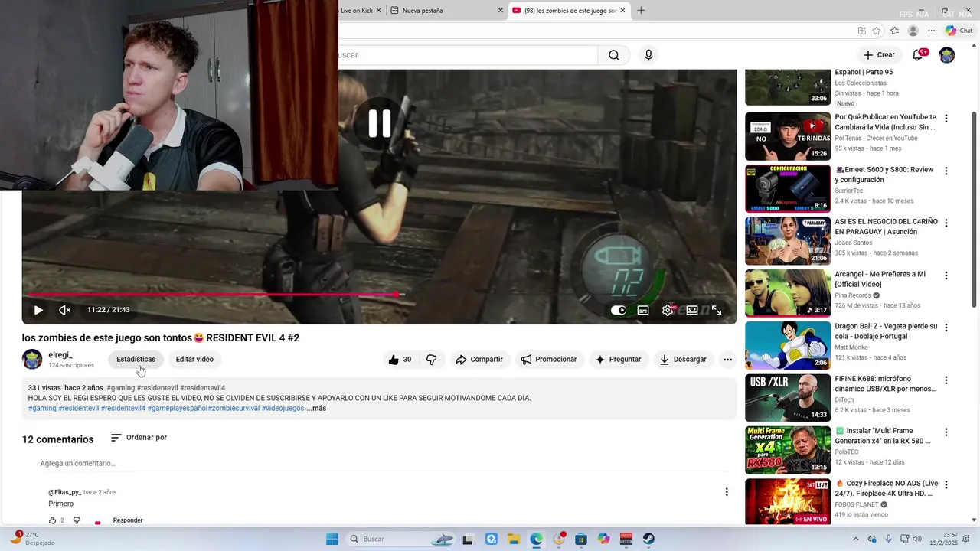Expand the description with ...más
Screen dimensions: 980x551
pos(316,408)
